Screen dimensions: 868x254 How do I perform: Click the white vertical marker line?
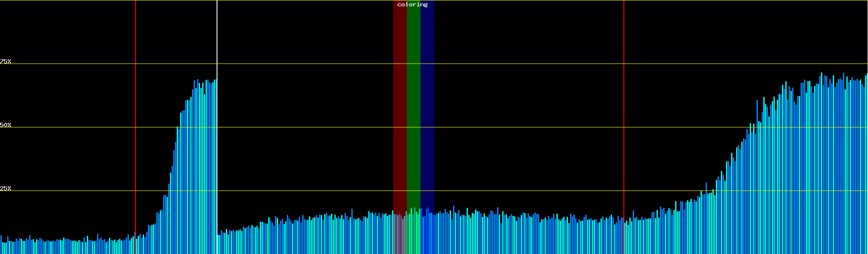pyautogui.click(x=217, y=42)
